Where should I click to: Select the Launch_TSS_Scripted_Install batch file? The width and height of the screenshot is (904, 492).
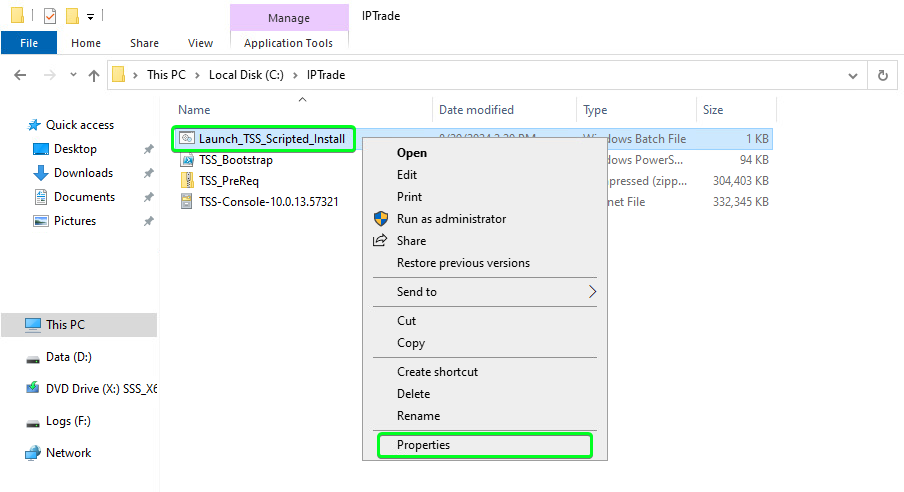[x=272, y=139]
